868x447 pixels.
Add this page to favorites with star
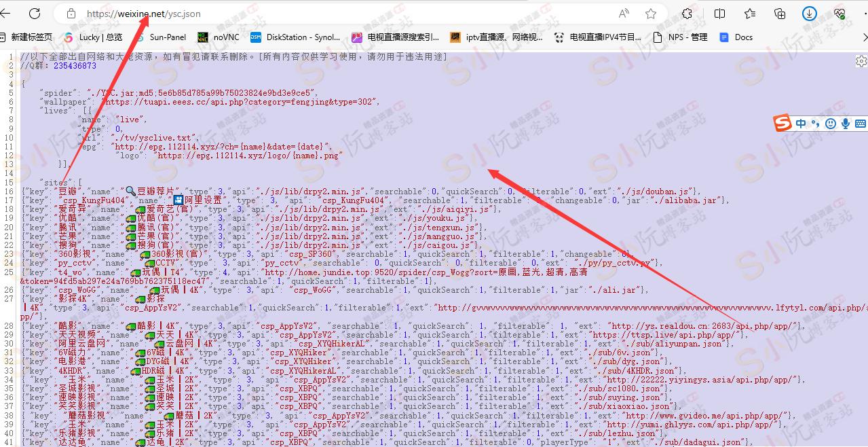(x=651, y=14)
